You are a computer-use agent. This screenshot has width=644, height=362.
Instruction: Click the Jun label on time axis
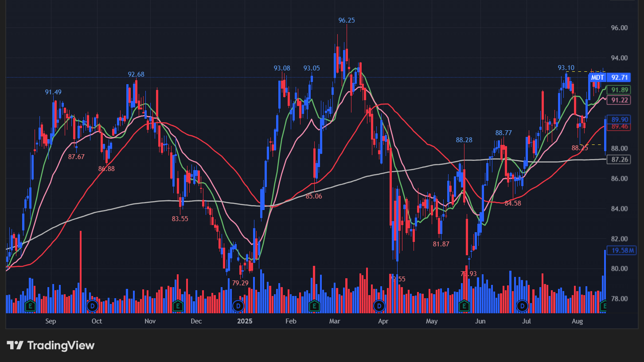coord(480,321)
